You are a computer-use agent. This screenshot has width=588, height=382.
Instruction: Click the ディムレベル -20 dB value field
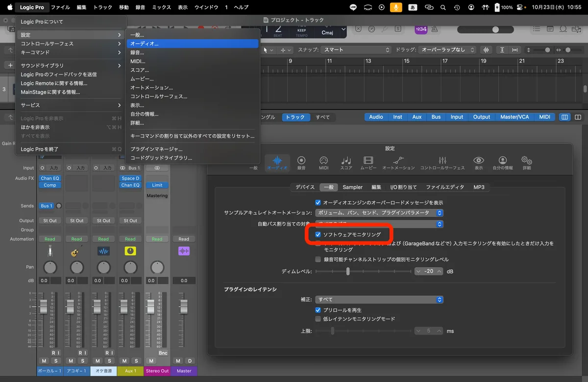pyautogui.click(x=429, y=271)
